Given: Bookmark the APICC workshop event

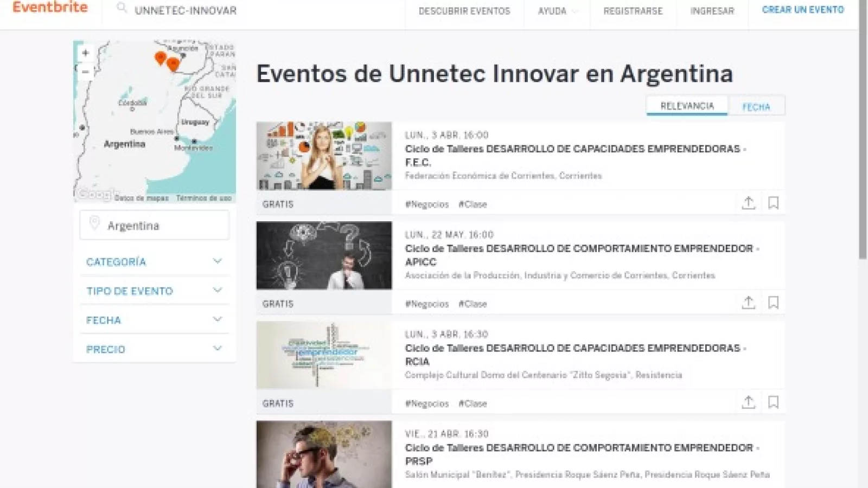Looking at the screenshot, I should pos(773,303).
